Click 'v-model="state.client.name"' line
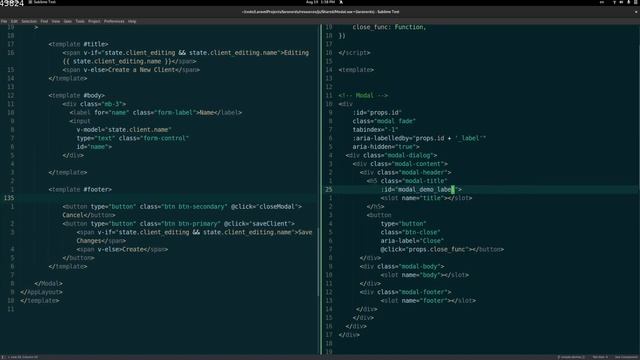 tap(124, 130)
